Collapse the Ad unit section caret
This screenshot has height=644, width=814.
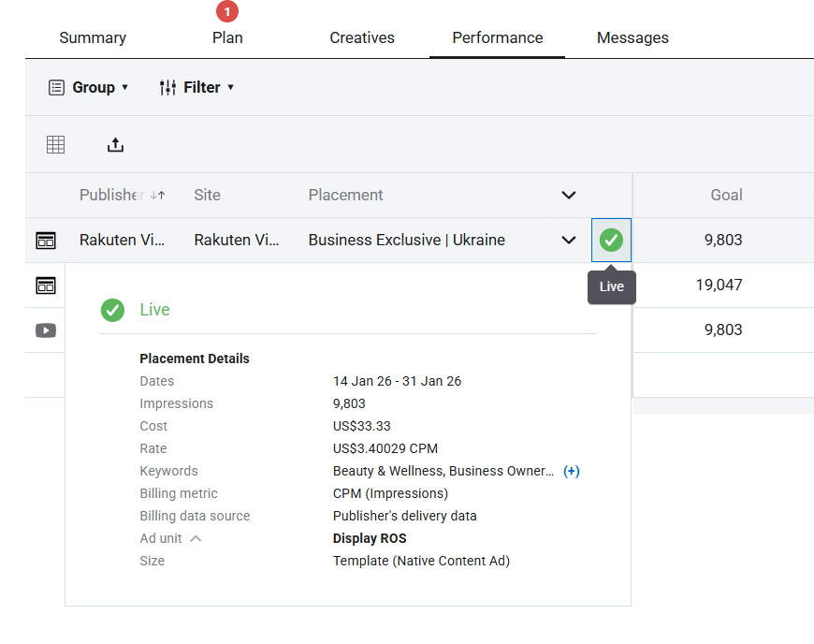[196, 538]
